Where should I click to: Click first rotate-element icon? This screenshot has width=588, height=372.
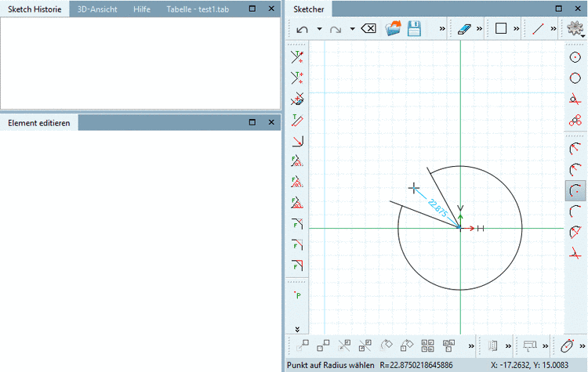click(387, 346)
